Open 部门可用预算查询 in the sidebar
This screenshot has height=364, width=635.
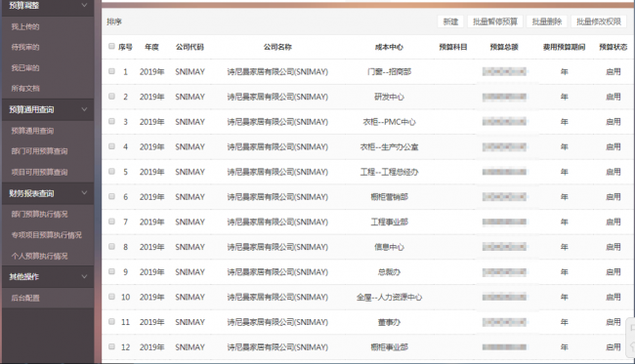(x=39, y=151)
